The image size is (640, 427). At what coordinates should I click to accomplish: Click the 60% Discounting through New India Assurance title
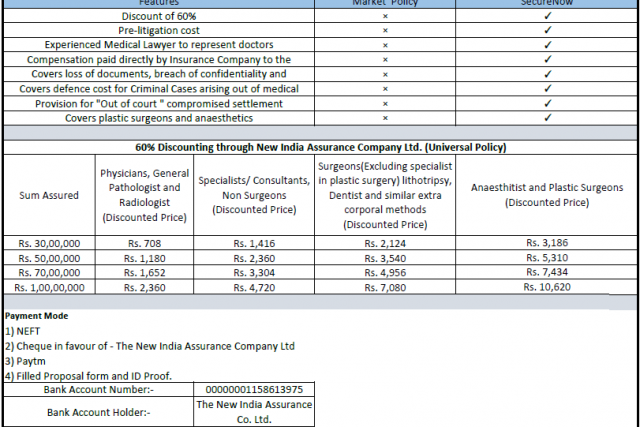pyautogui.click(x=320, y=147)
